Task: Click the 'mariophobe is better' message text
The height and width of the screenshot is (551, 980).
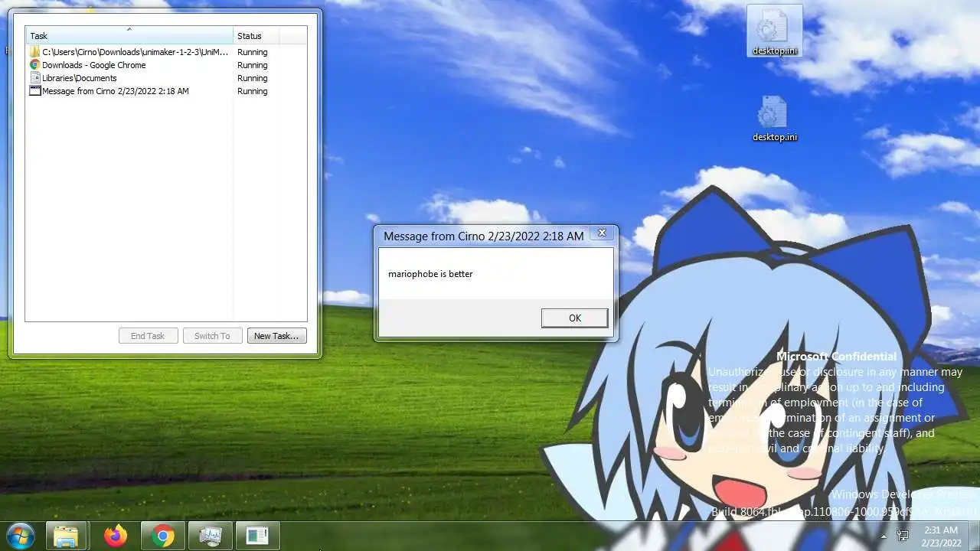Action: 430,274
